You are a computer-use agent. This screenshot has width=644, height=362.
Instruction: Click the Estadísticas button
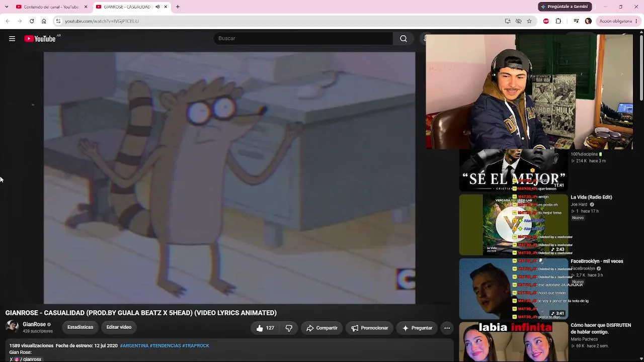tap(80, 327)
